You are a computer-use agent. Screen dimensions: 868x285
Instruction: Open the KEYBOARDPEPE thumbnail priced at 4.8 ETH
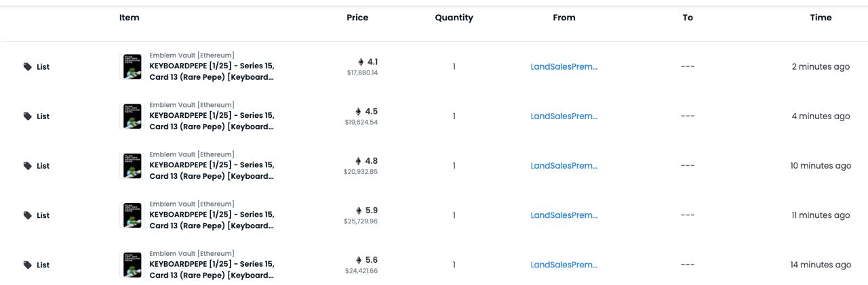coord(132,166)
